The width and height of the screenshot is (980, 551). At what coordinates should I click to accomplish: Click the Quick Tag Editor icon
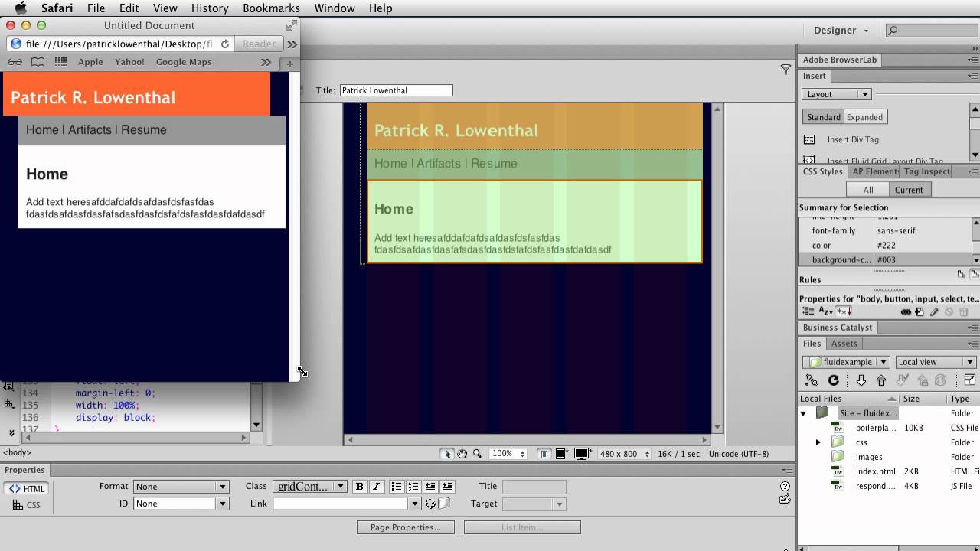785,499
